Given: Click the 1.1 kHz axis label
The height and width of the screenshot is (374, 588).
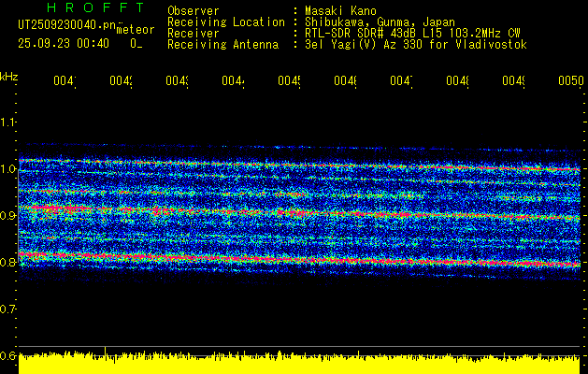Looking at the screenshot, I should (7, 122).
